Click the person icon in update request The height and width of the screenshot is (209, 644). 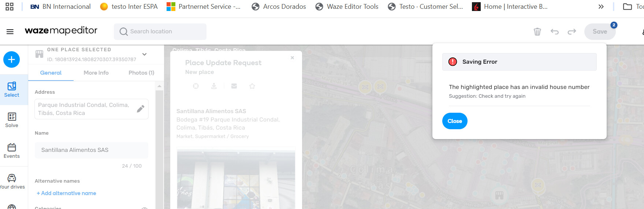pos(214,86)
